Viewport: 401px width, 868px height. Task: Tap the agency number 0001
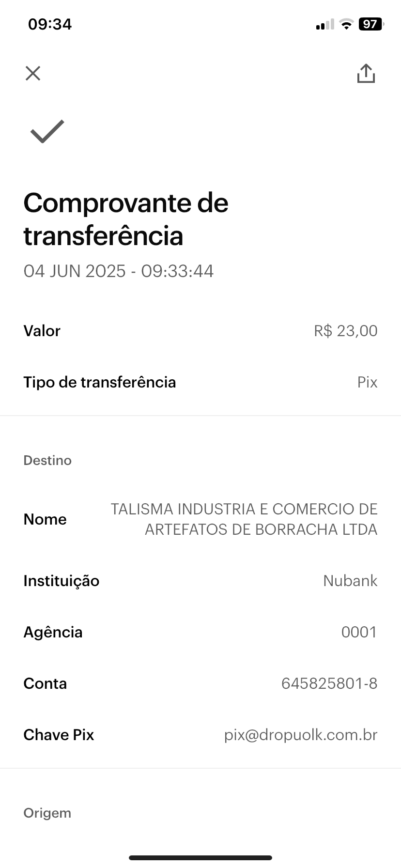click(359, 632)
